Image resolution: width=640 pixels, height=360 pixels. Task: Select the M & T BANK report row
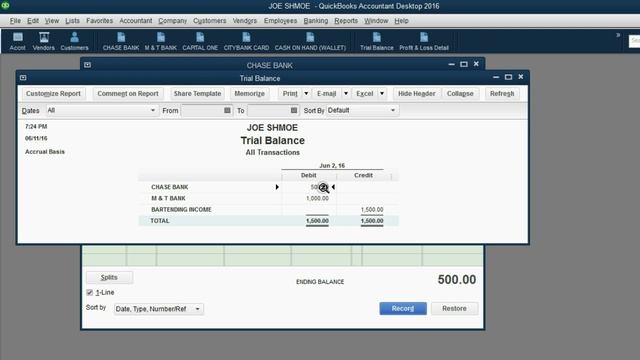point(269,198)
